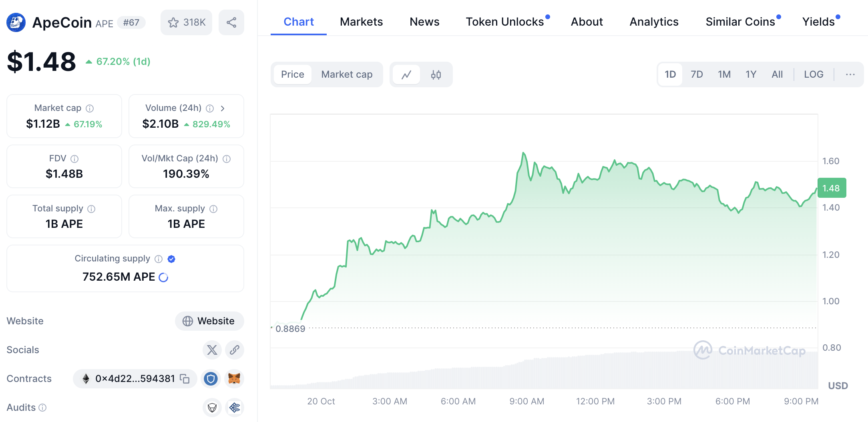Viewport: 868px width, 422px height.
Task: Click the 1.48 current price label on chart
Action: 832,188
